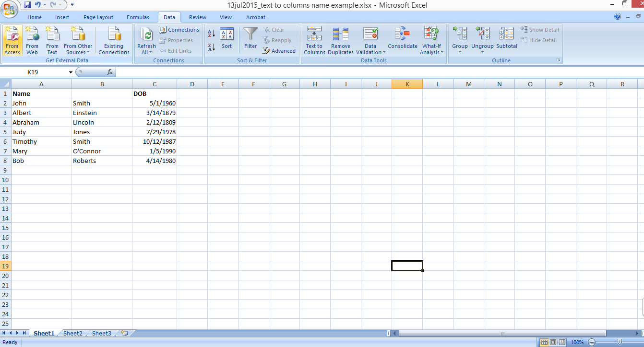
Task: Switch to the Formulas ribbon tab
Action: click(x=138, y=17)
